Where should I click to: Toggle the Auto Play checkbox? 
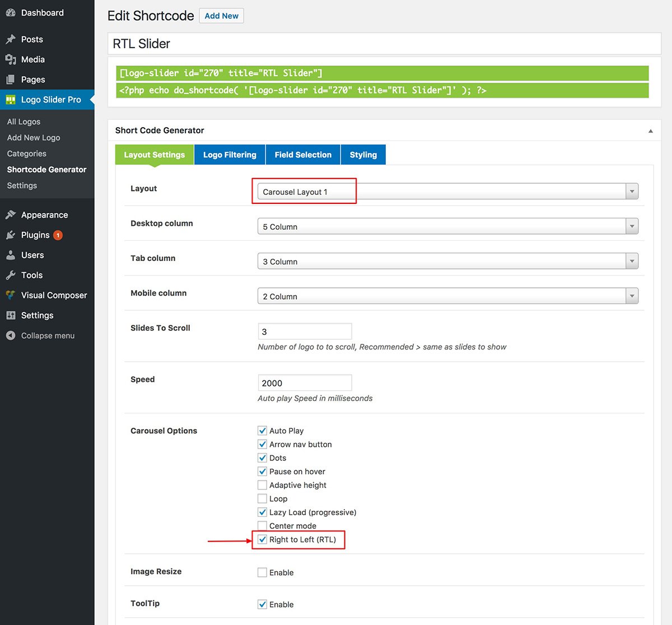(262, 431)
